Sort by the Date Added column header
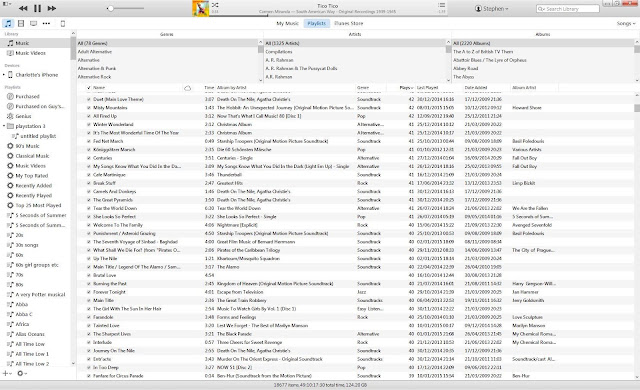Viewport: 640px width, 390px height. 487,88
